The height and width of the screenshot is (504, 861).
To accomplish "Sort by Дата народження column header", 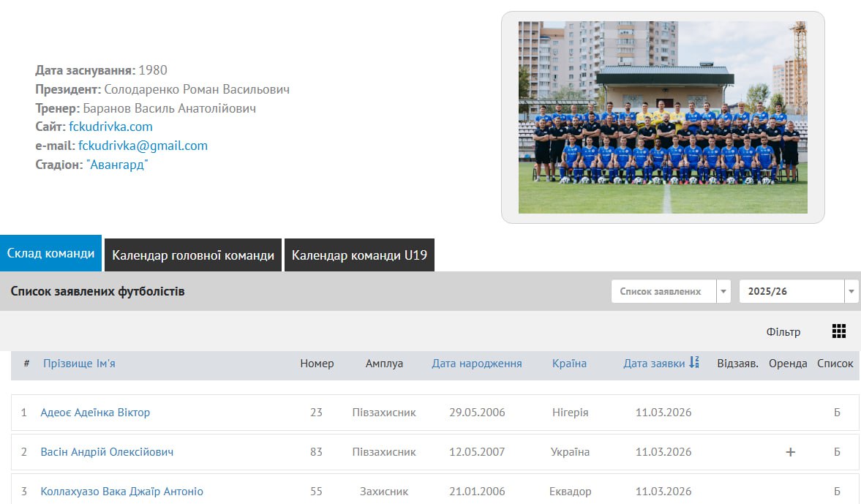I will [477, 364].
